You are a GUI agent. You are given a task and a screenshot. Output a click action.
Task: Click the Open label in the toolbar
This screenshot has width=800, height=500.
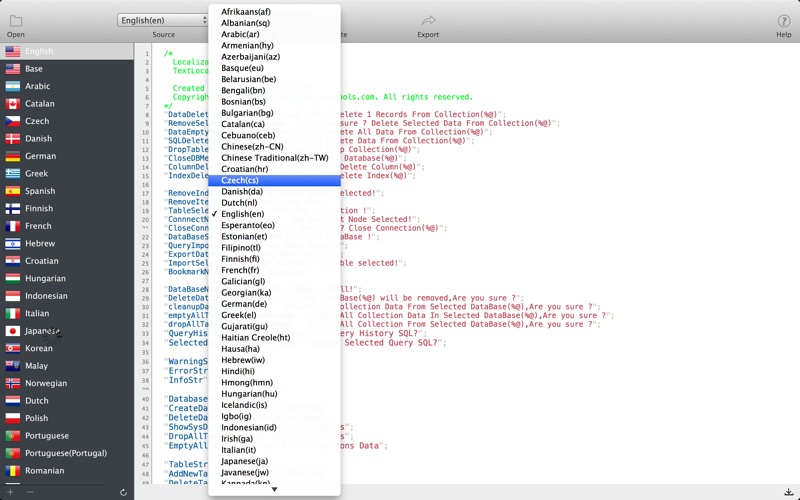tap(16, 35)
